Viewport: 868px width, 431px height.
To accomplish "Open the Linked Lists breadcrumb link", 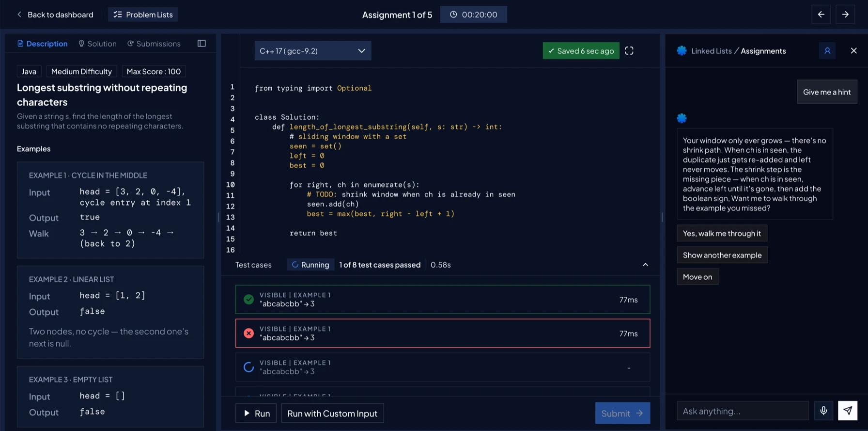I will [711, 51].
